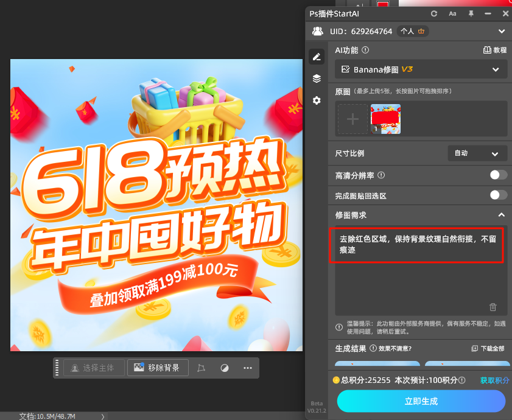Open the 尺寸比例 dropdown showing 自动
Viewport: 512px width, 420px height.
(x=477, y=153)
